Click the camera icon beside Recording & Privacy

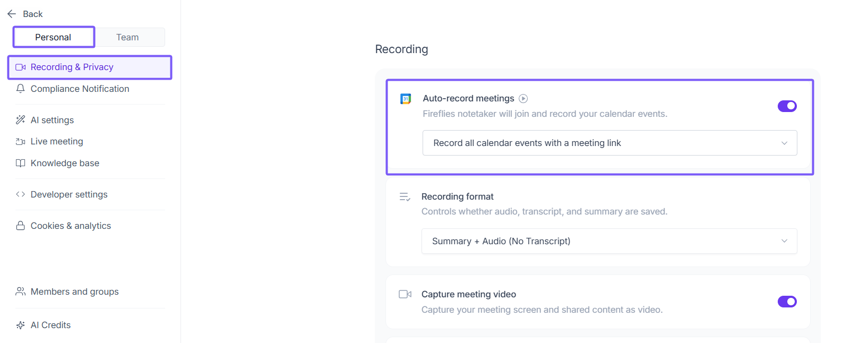pyautogui.click(x=21, y=67)
